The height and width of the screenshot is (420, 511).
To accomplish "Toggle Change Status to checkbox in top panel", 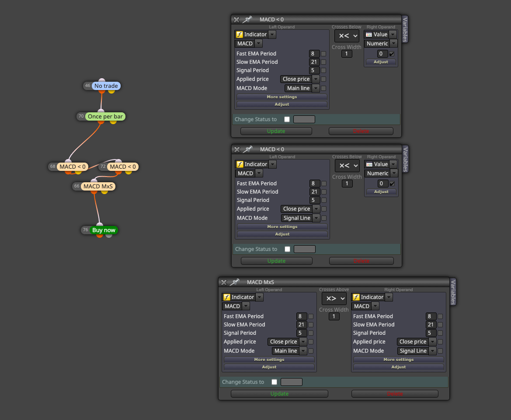I will click(x=287, y=119).
